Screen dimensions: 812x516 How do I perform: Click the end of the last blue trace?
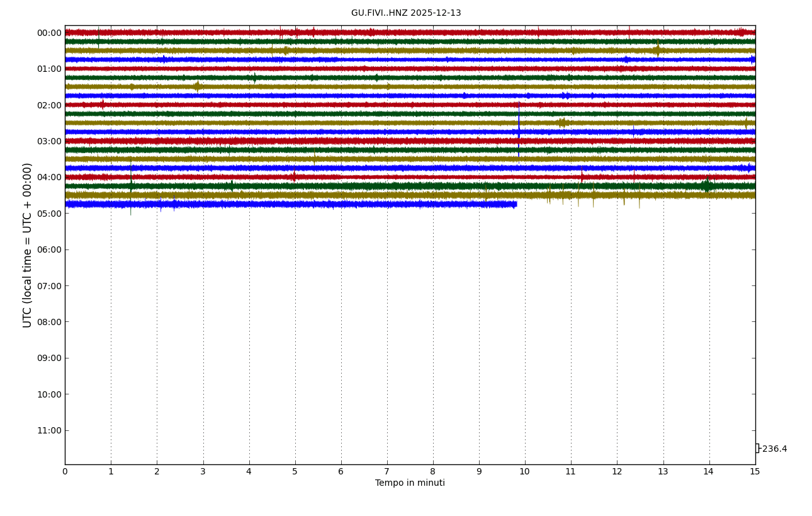[x=516, y=204]
